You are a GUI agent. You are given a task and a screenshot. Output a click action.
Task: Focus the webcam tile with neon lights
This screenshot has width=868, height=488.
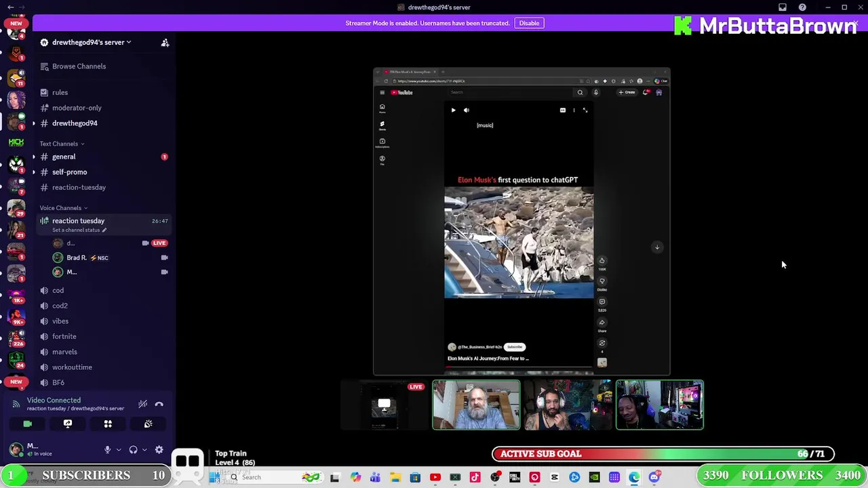(x=659, y=405)
